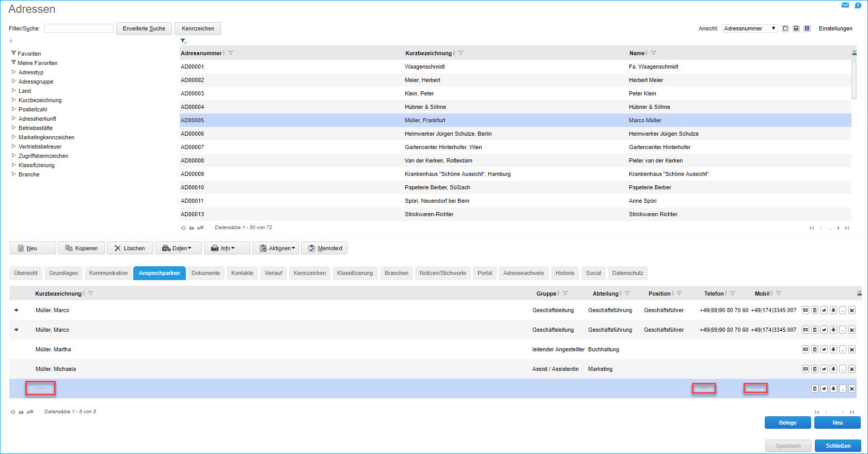Click the blue help question mark icon
The height and width of the screenshot is (454, 868).
pos(858,6)
